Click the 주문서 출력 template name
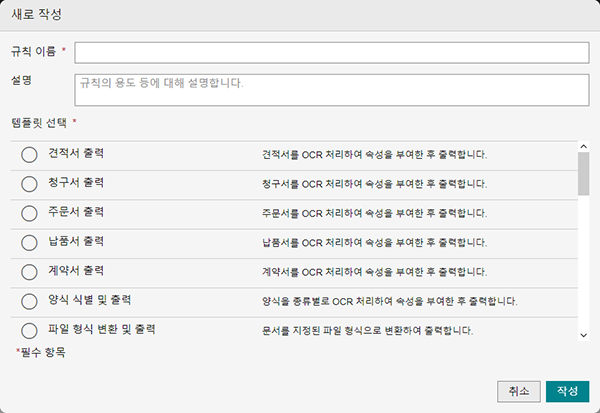 click(76, 212)
